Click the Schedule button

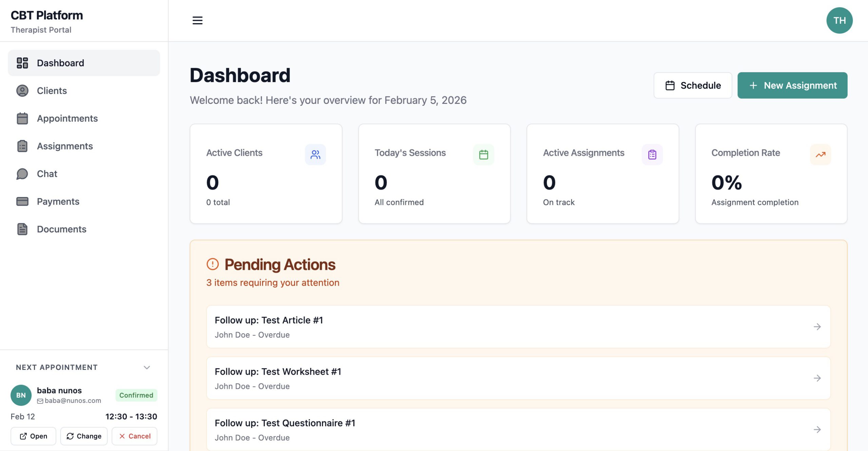click(693, 86)
